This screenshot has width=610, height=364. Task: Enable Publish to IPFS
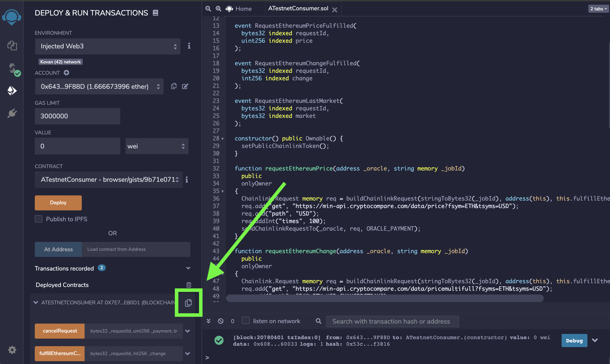point(39,219)
